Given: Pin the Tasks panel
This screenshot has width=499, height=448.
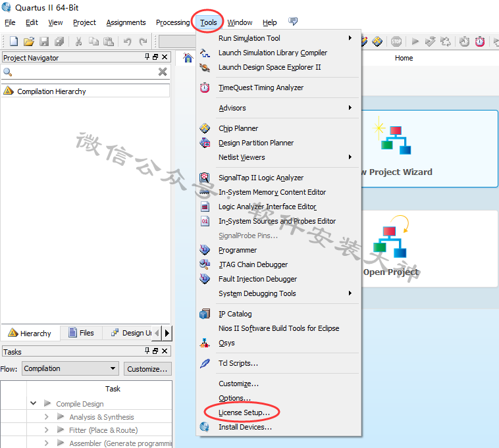Looking at the screenshot, I should click(147, 351).
